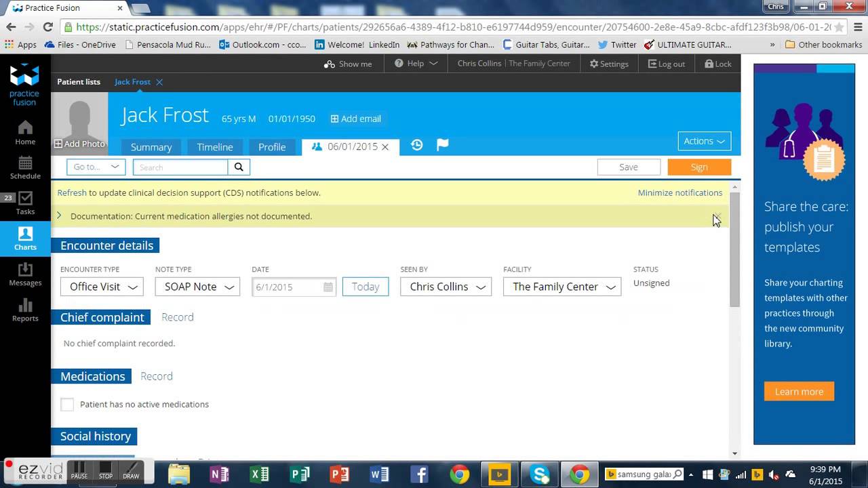Open the Encounter Type dropdown showing Office Visit
The width and height of the screenshot is (868, 488).
(102, 287)
